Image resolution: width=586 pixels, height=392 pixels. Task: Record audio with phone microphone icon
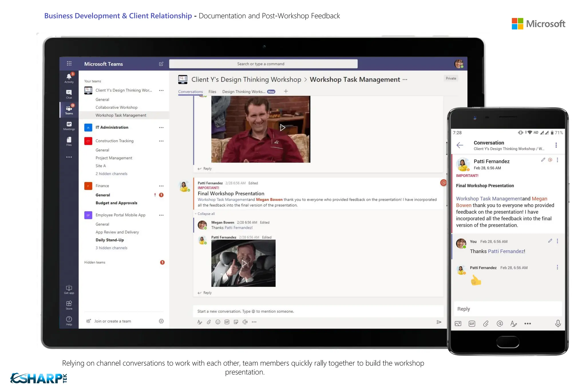click(558, 324)
